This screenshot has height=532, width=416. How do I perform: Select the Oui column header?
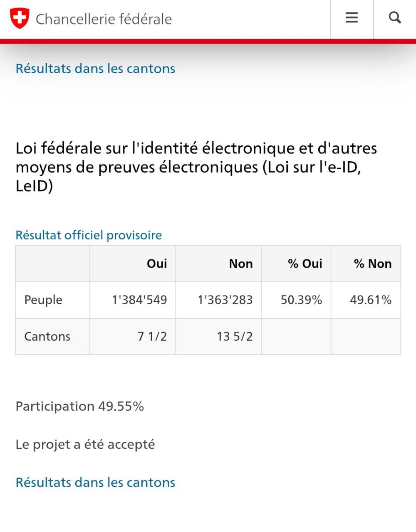157,264
